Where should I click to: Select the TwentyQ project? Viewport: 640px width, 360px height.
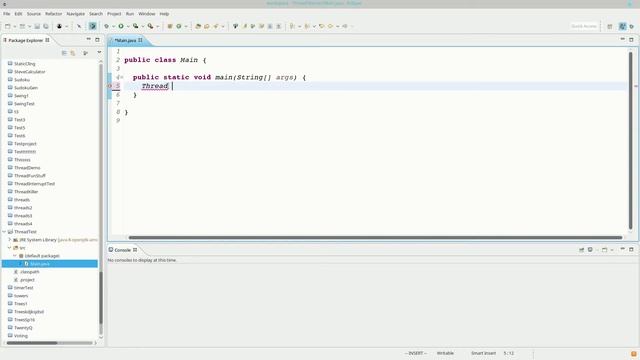23,328
